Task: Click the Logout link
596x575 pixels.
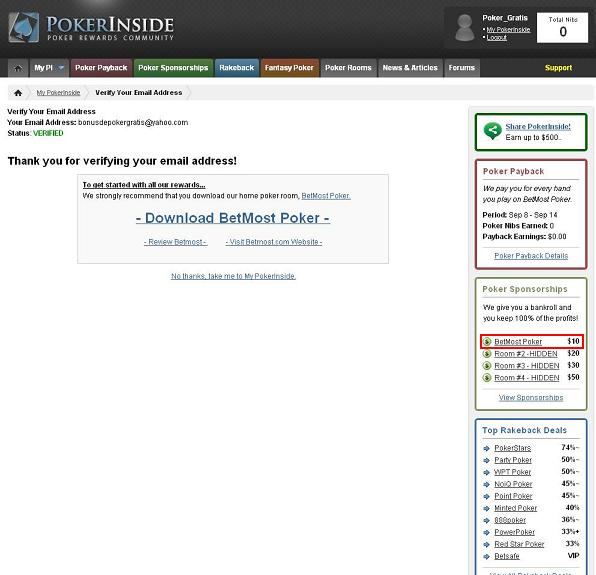Action: [496, 38]
